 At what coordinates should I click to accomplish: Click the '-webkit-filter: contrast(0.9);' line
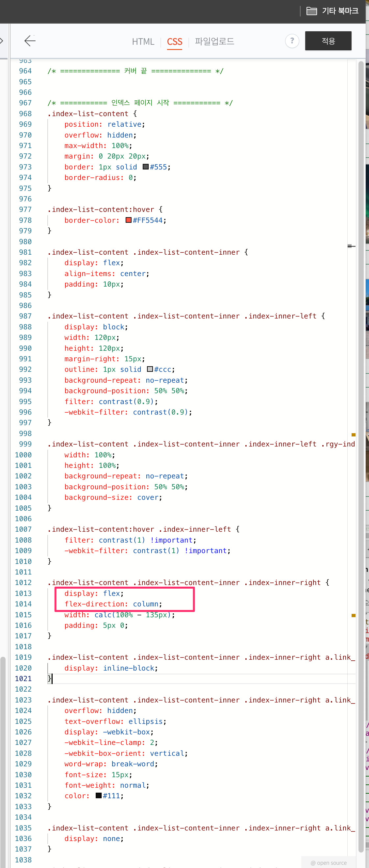tap(128, 412)
